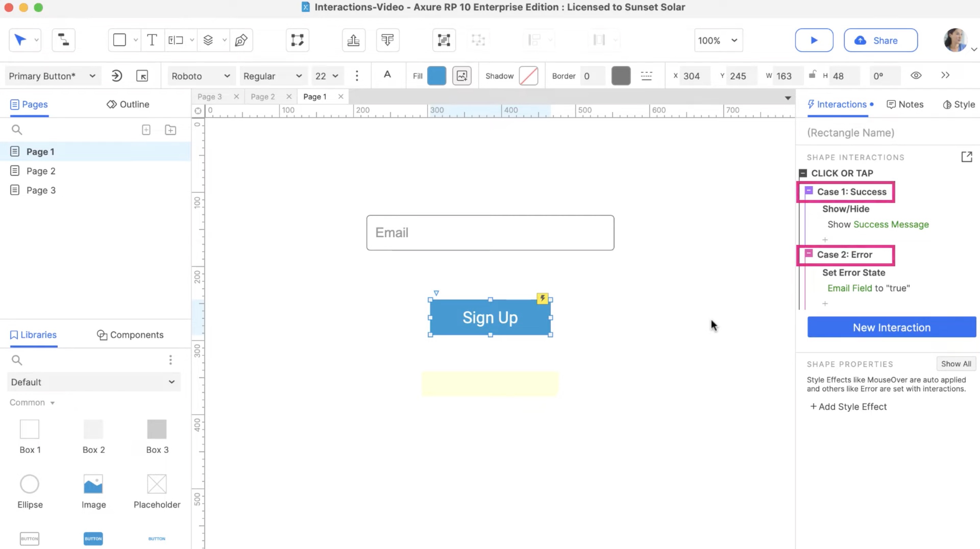
Task: Select the Pen drawing tool
Action: (241, 40)
